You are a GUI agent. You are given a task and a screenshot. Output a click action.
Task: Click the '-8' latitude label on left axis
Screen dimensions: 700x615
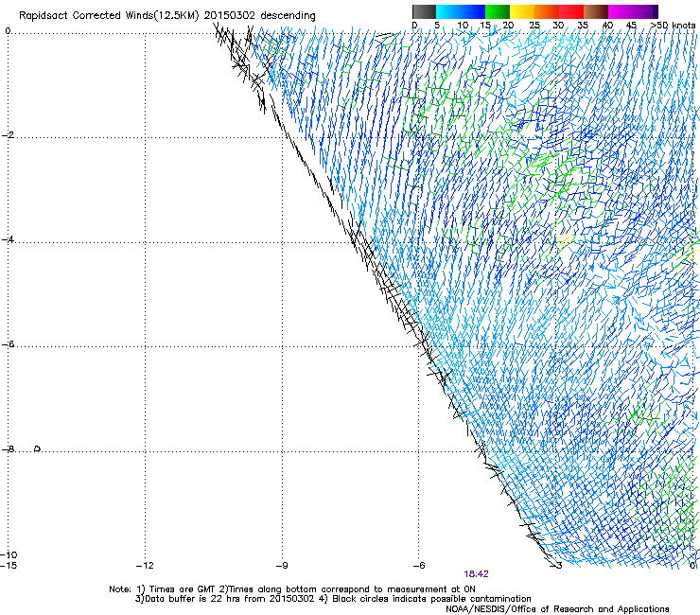pos(8,448)
